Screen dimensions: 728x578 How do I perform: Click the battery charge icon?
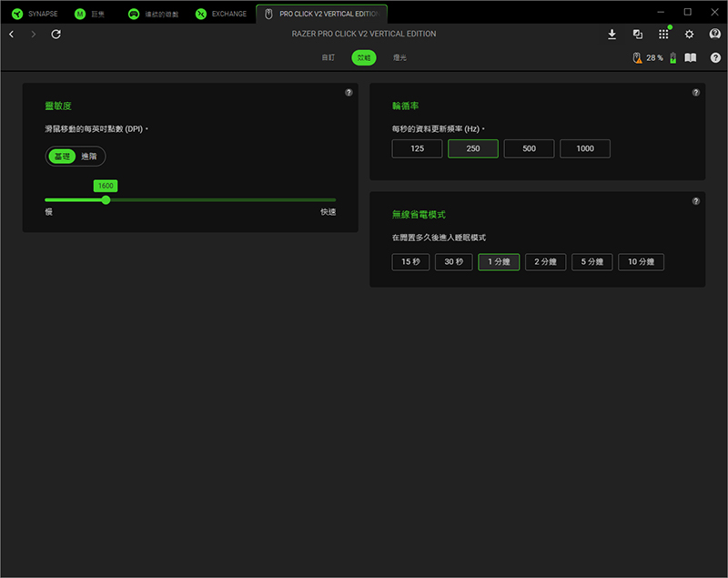coord(673,58)
